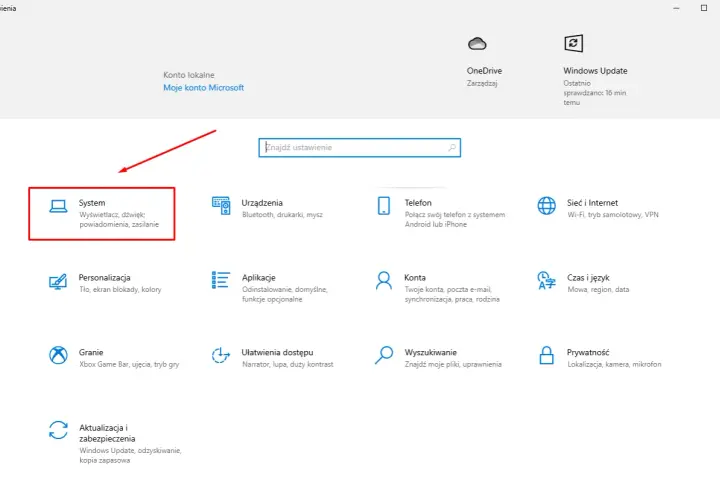720x500 pixels.
Task: Select the Aplikacje list icon
Action: point(221,280)
